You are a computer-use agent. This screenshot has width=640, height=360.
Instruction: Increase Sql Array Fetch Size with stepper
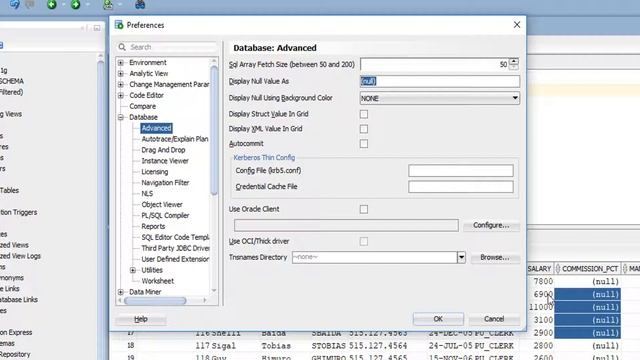point(513,61)
